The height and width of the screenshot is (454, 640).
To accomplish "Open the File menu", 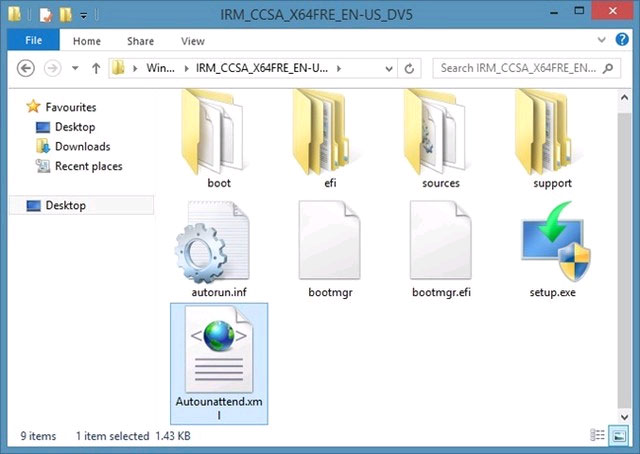I will click(33, 40).
